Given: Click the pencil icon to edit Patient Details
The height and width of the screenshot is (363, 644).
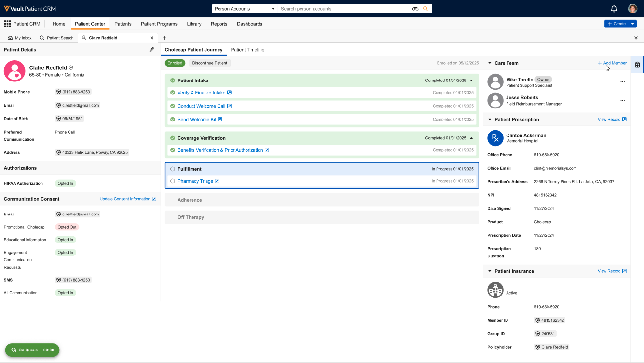Looking at the screenshot, I should [x=151, y=50].
